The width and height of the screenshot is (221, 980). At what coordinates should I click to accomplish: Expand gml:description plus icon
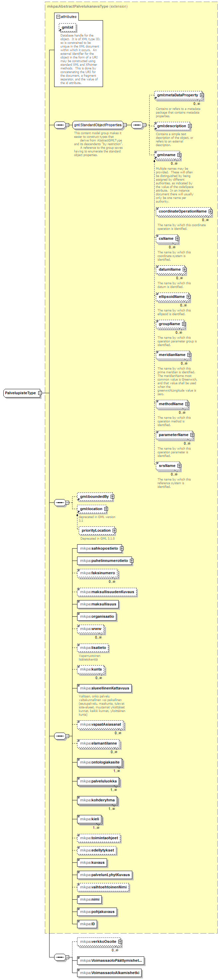pos(190,126)
